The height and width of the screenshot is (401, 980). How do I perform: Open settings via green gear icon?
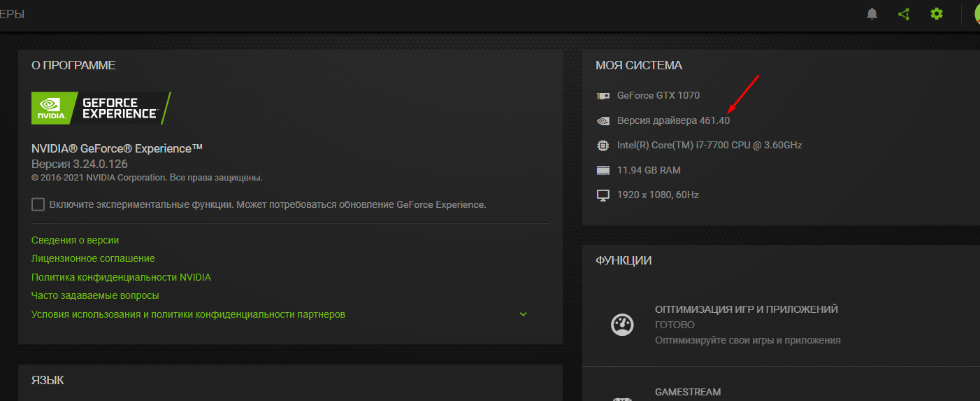click(937, 13)
